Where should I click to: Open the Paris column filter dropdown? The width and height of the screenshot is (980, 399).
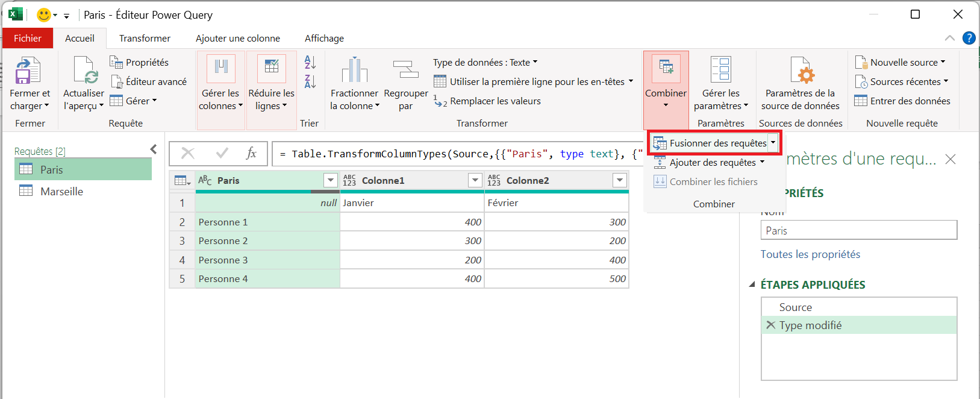tap(330, 180)
